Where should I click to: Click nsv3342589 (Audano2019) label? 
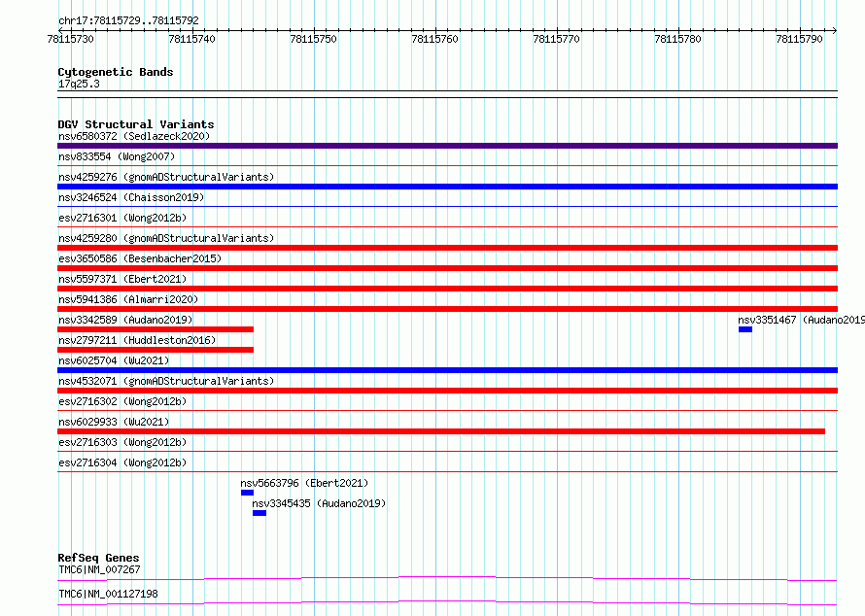[x=125, y=320]
